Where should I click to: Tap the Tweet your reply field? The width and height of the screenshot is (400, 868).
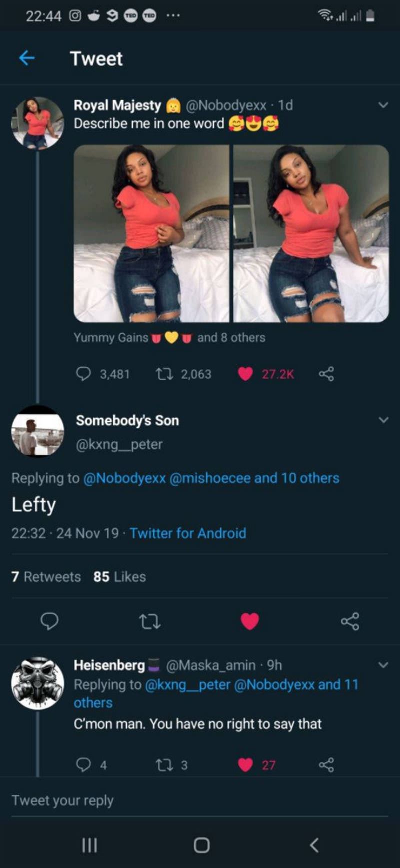(x=150, y=800)
